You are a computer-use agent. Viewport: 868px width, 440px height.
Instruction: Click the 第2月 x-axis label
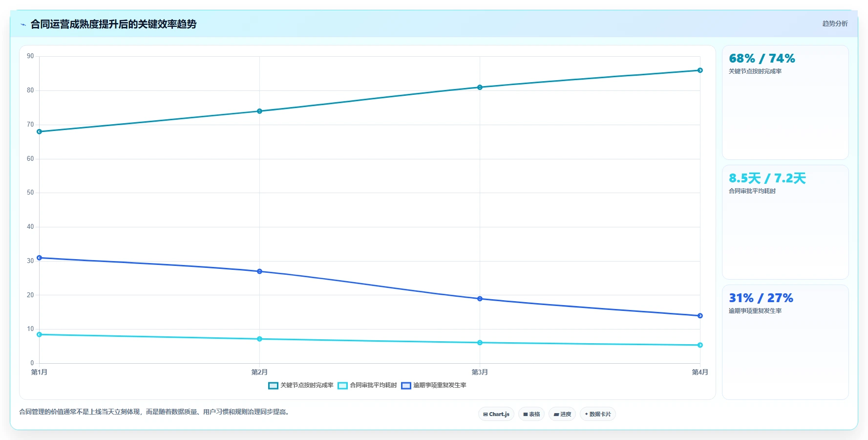point(259,372)
